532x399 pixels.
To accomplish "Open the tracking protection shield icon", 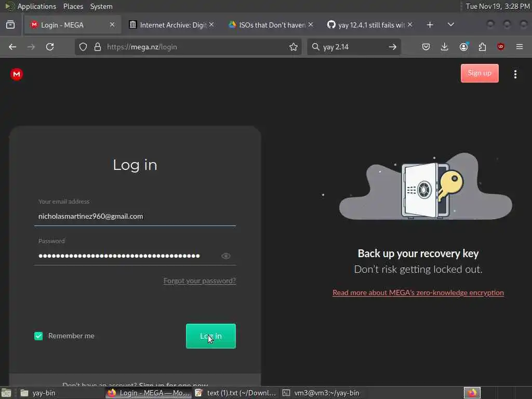I will 83,47.
